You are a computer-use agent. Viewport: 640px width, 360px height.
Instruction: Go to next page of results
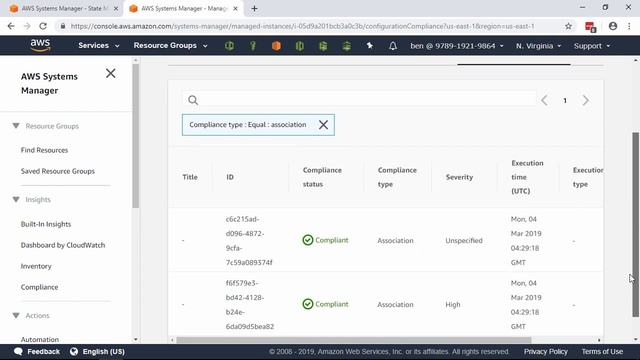pos(586,100)
